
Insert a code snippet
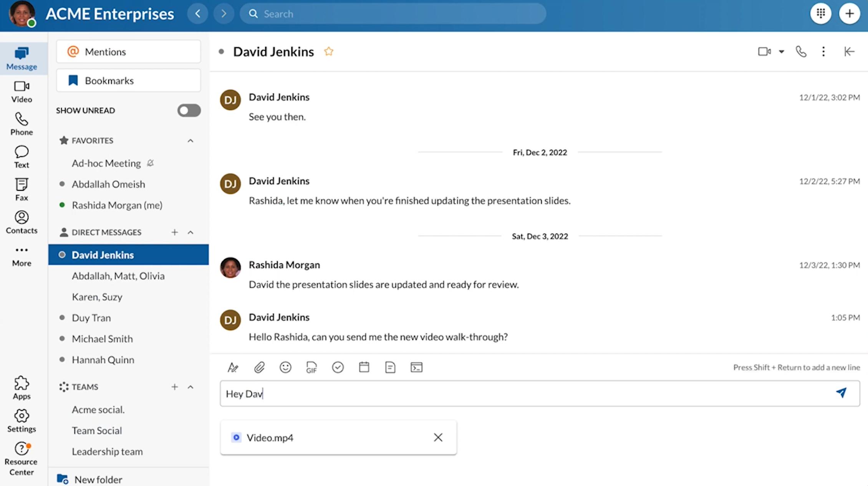coord(416,367)
